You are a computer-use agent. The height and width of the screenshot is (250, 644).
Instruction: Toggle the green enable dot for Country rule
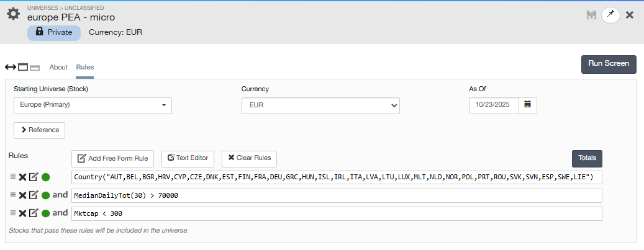[x=45, y=177]
